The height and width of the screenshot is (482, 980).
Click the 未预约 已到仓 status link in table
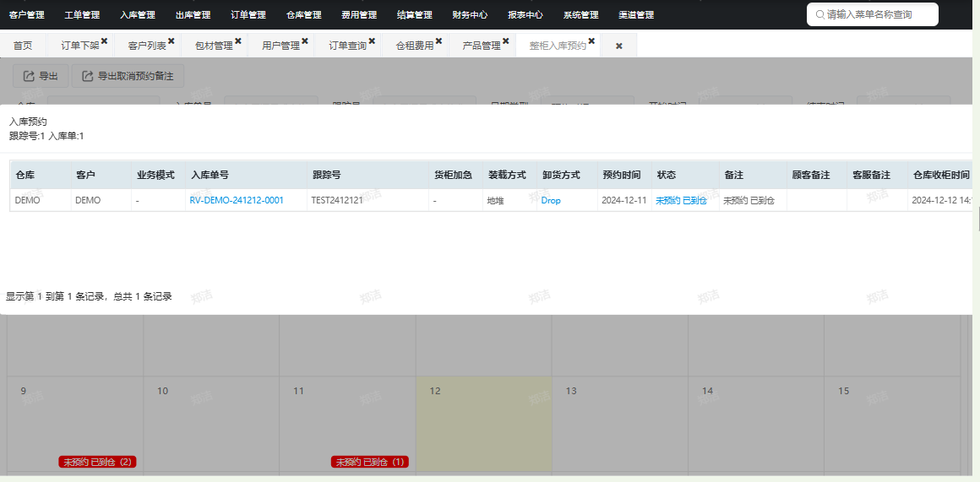coord(681,200)
